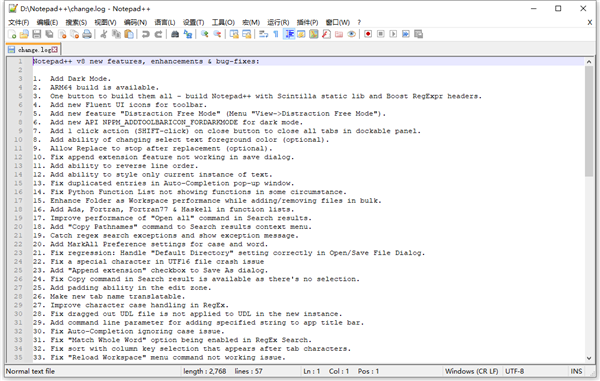
Task: Zoom in with the magnifier plus icon
Action: (x=204, y=34)
